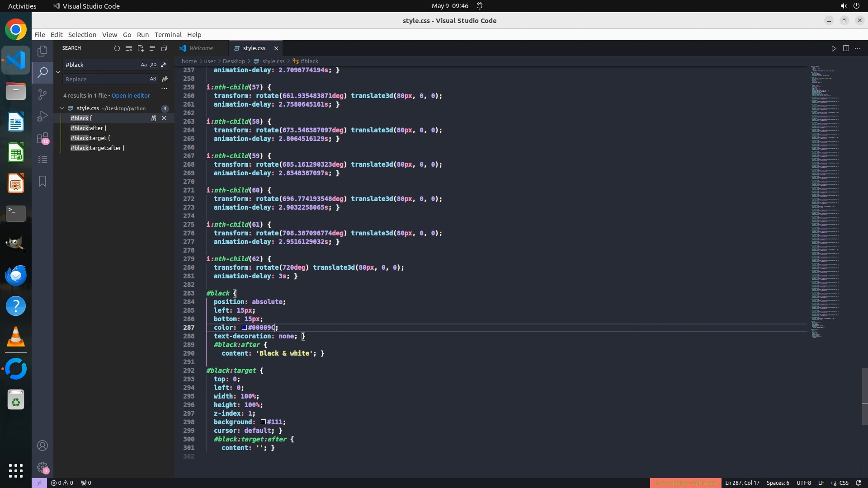The width and height of the screenshot is (868, 488).
Task: Open Run and Debug view
Action: (x=42, y=116)
